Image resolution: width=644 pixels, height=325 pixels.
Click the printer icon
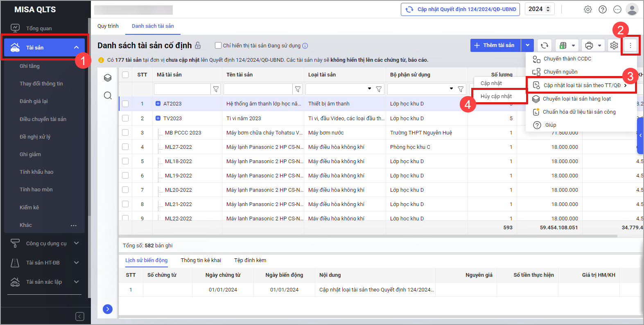click(589, 45)
